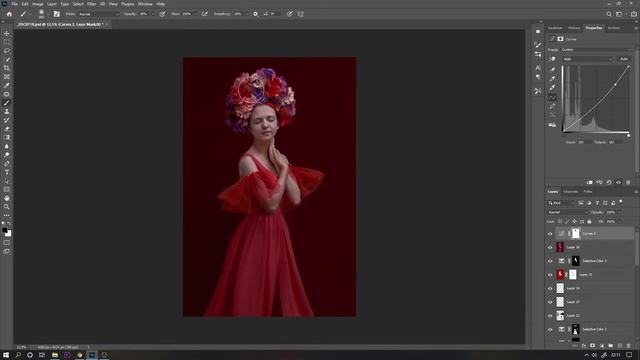The width and height of the screenshot is (640, 360).
Task: Open the Image menu
Action: click(38, 4)
